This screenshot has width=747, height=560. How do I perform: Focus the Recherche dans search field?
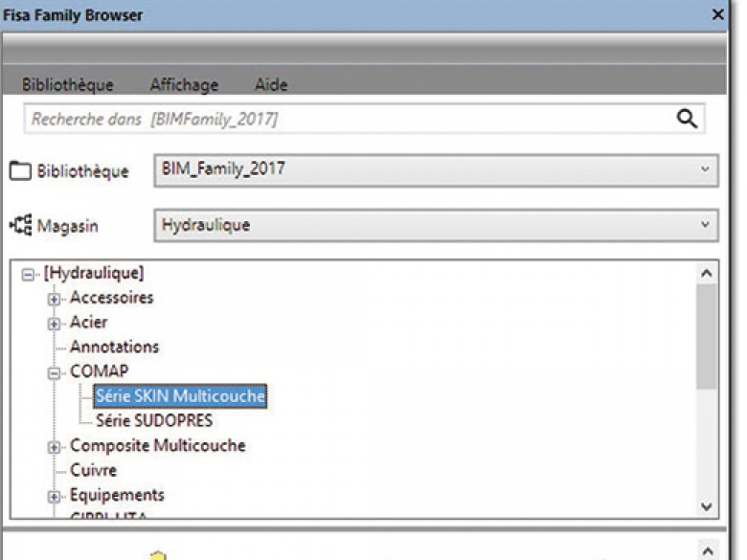[364, 119]
